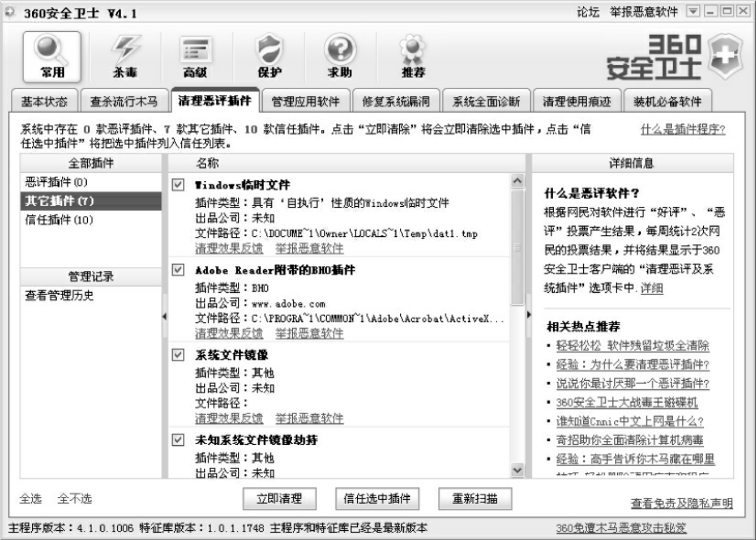Collapse the details panel with the right splitter arrow
The width and height of the screenshot is (756, 540).
529,314
